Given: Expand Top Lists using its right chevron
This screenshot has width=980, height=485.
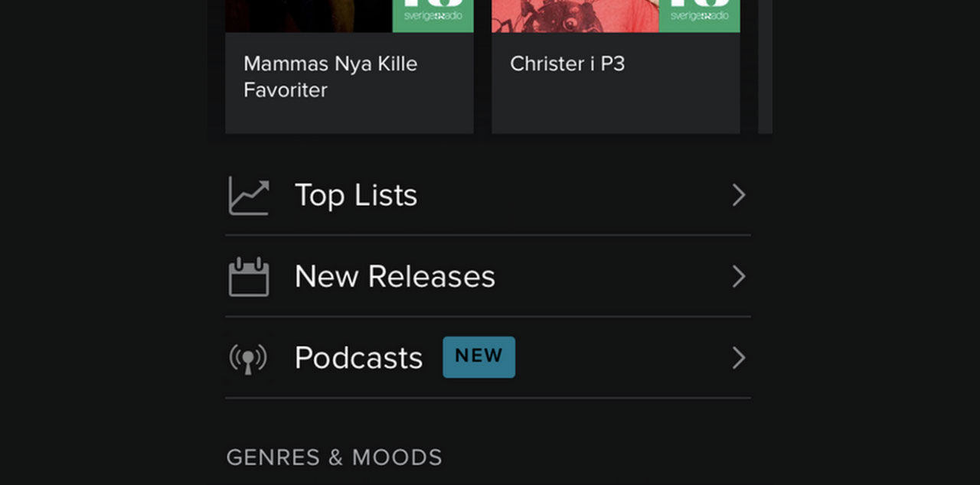Looking at the screenshot, I should click(738, 196).
